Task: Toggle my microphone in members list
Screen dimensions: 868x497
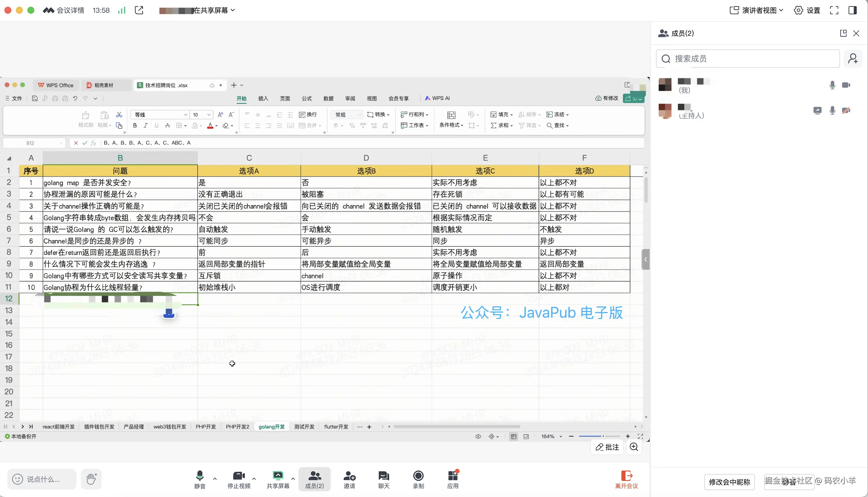Action: 832,85
